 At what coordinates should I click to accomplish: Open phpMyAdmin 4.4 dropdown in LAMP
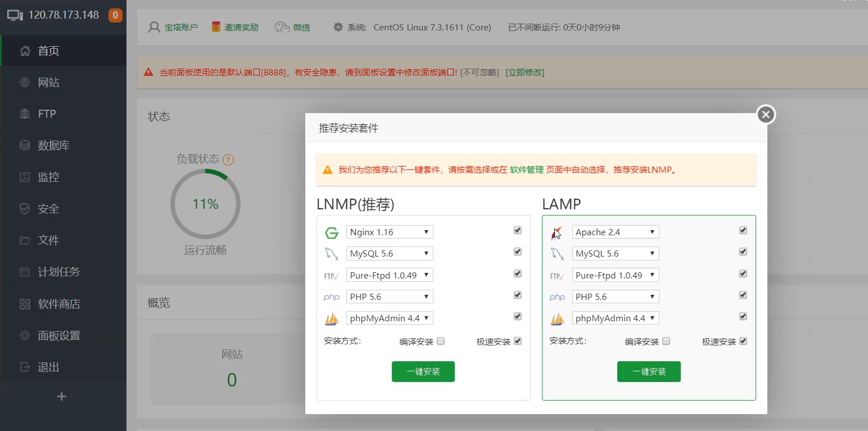pos(616,318)
